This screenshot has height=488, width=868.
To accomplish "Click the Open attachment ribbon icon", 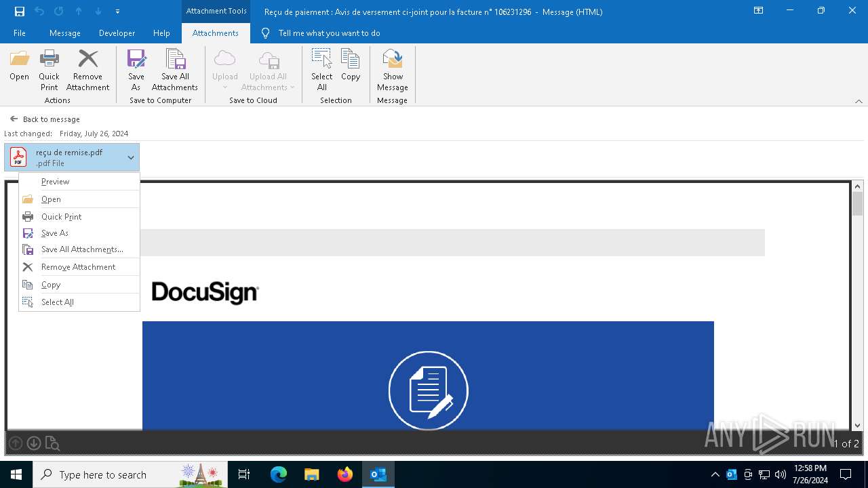I will pos(19,66).
